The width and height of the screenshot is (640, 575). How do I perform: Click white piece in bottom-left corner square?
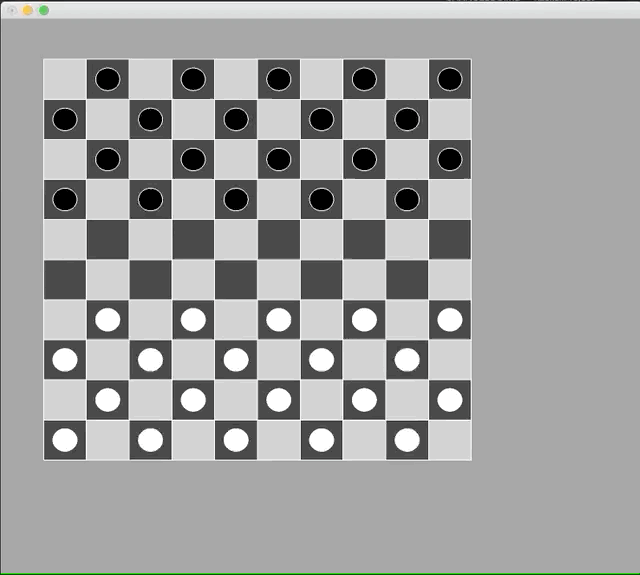(65, 440)
